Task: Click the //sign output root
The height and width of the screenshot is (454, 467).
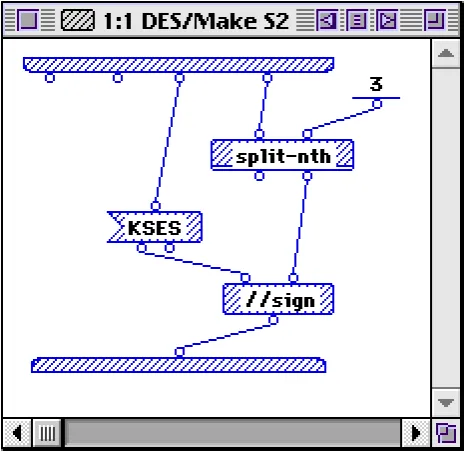Action: [x=273, y=320]
